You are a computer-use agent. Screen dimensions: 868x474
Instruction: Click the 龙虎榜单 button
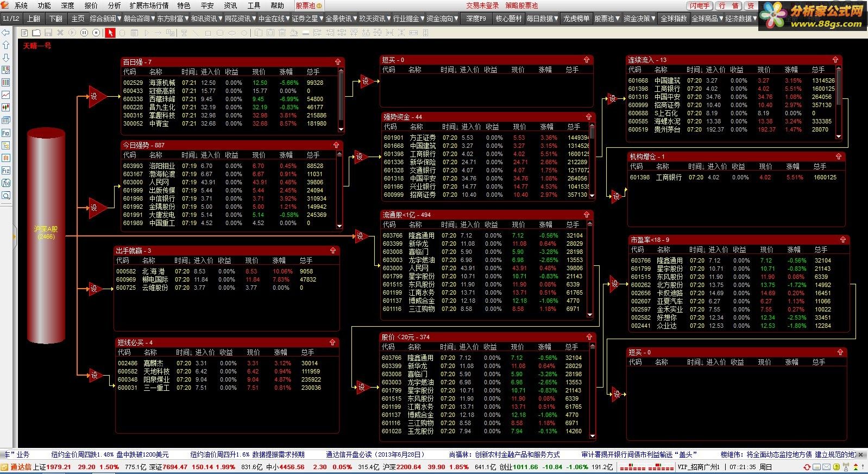(576, 18)
